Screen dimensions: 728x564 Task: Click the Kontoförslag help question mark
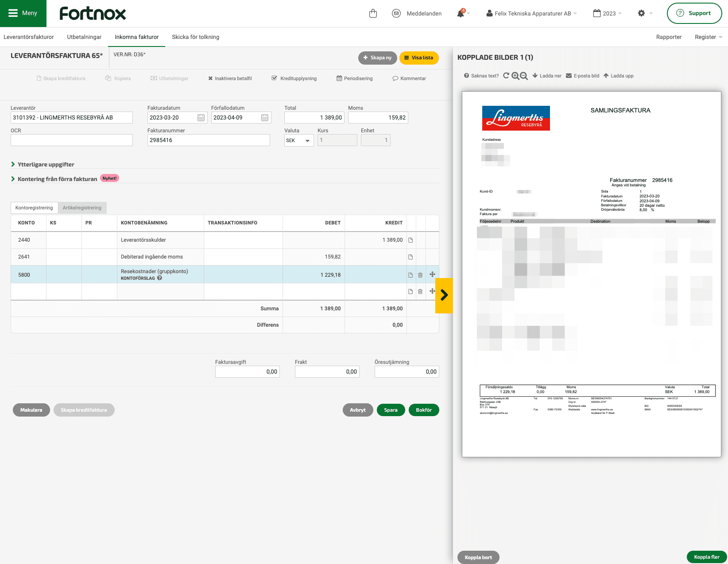[x=159, y=278]
